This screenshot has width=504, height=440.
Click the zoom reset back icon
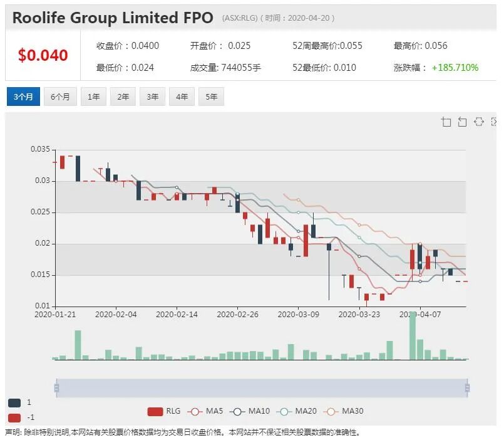(462, 122)
